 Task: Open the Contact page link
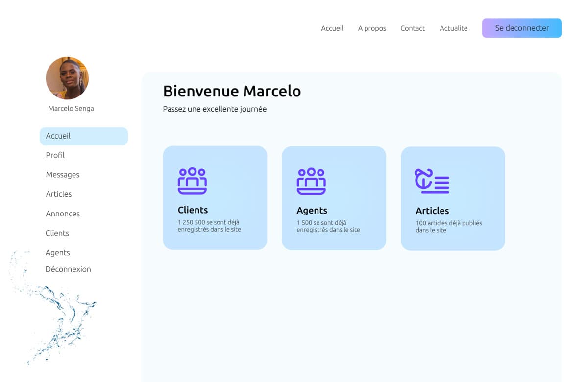pyautogui.click(x=413, y=28)
